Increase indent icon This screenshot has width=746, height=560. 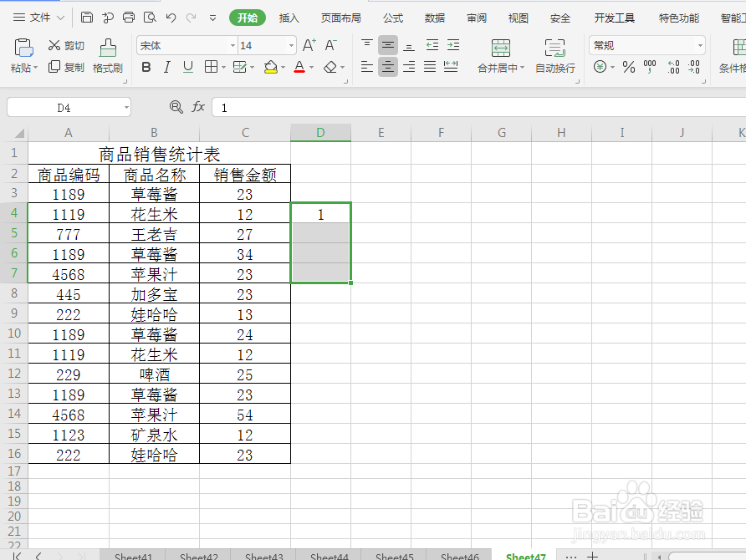click(x=453, y=45)
